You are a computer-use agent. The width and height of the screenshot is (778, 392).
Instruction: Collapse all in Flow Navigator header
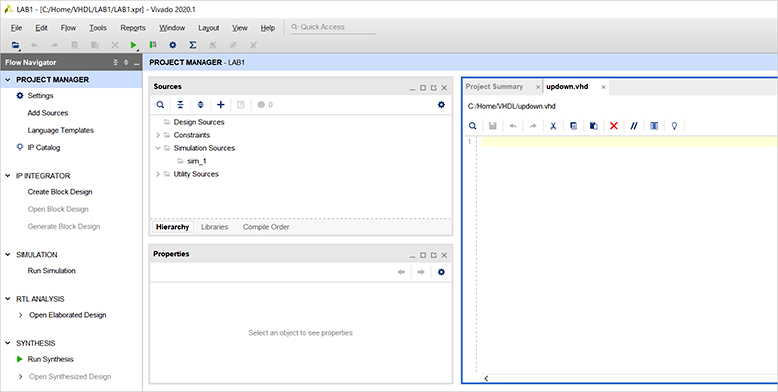(116, 63)
